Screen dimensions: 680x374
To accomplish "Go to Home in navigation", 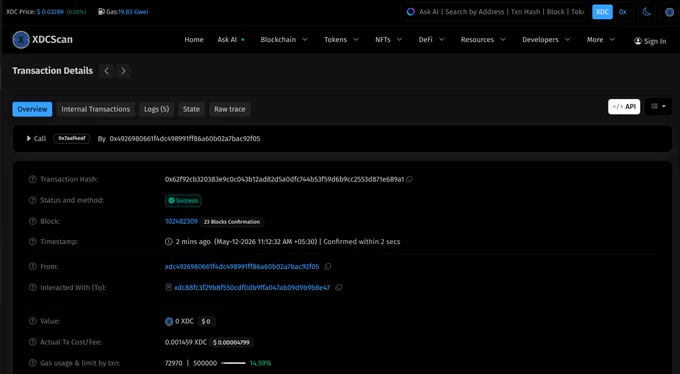I will tap(194, 39).
